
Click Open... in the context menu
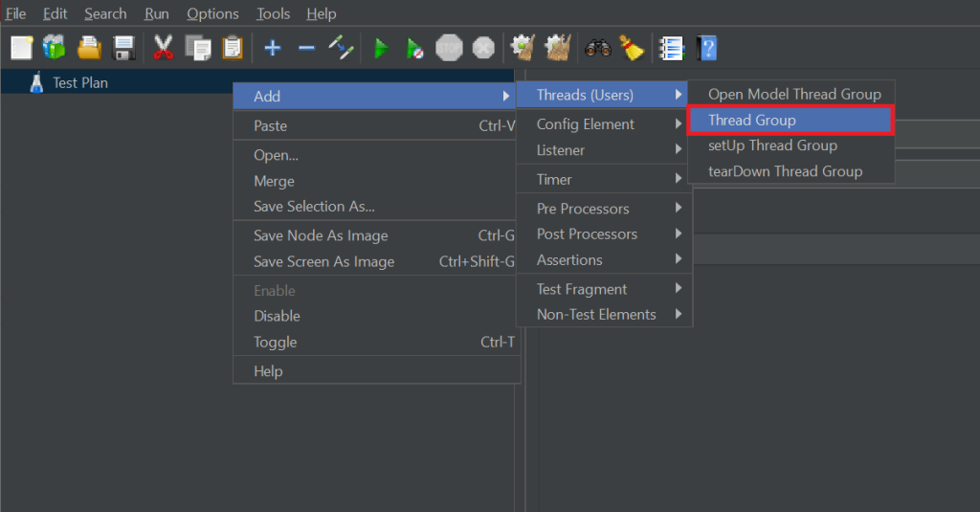pos(374,155)
